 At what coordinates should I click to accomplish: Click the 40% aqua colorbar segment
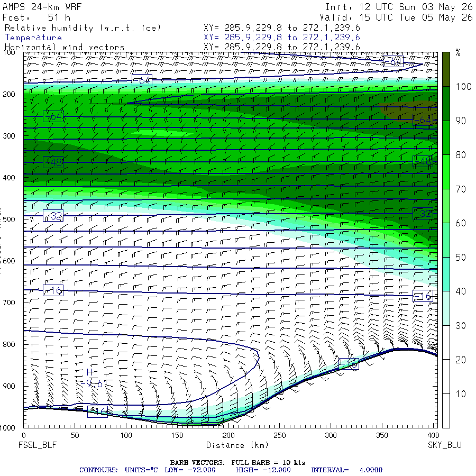(446, 274)
